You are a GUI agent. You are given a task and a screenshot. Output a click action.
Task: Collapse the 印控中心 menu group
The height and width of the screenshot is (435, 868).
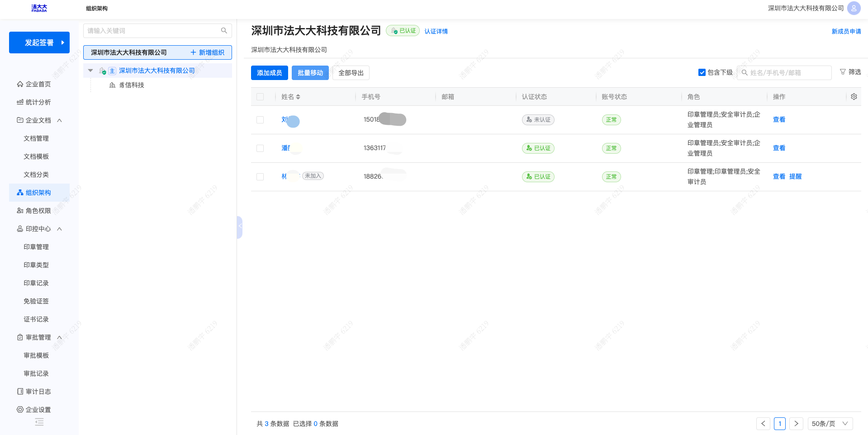pos(59,229)
